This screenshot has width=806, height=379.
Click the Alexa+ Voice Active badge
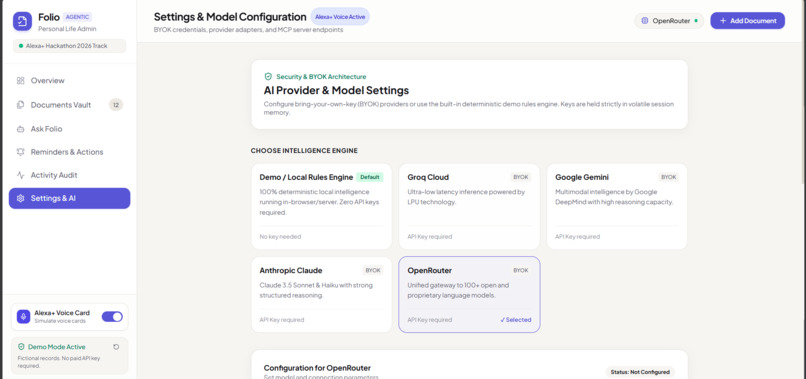340,16
